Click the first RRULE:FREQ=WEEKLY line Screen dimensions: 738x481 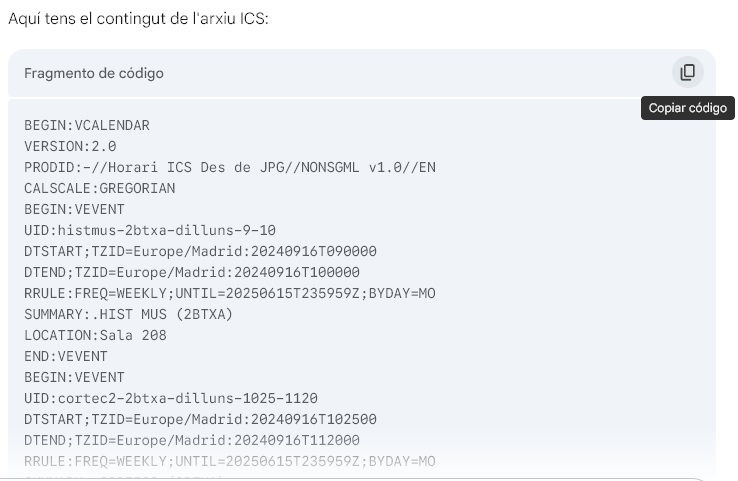point(230,293)
